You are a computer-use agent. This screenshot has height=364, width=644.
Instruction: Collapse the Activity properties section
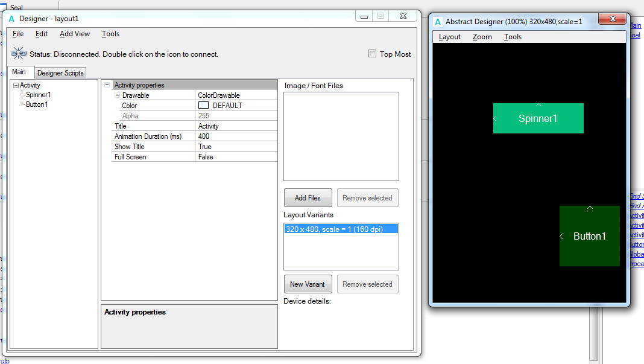[107, 85]
